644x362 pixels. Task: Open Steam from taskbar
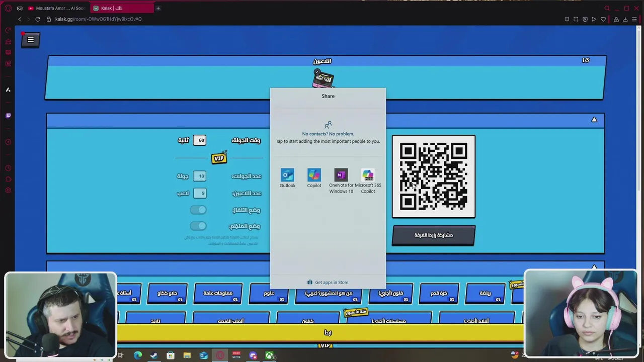point(154,355)
